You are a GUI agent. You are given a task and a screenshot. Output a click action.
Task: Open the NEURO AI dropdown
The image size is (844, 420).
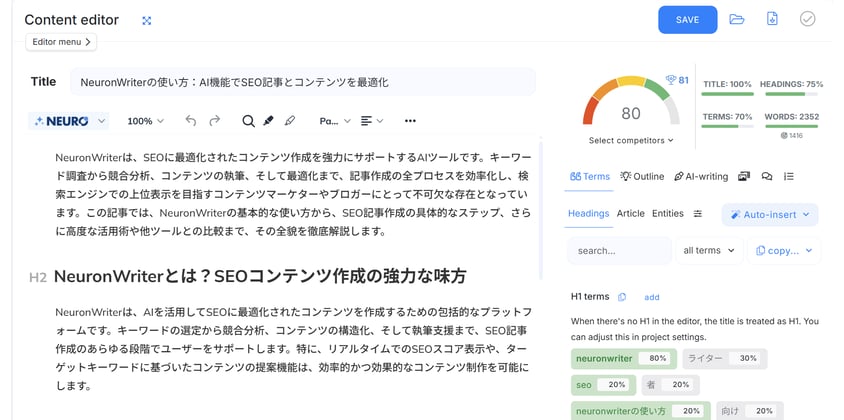pos(68,121)
